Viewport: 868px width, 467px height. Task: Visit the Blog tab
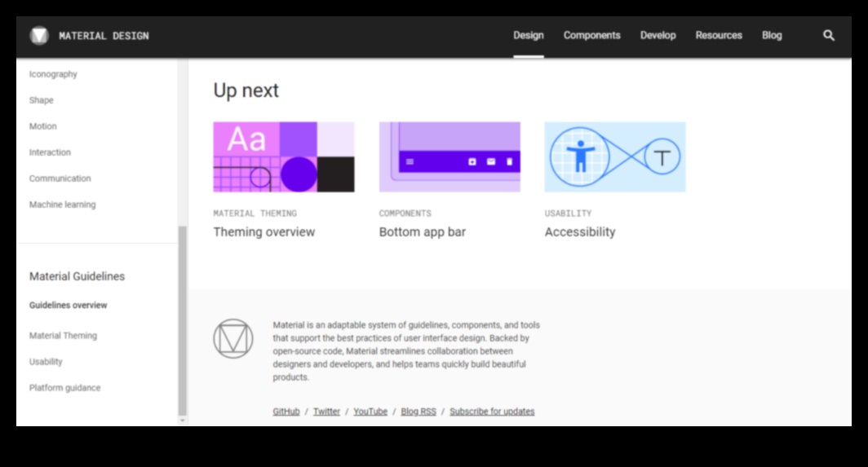point(772,36)
